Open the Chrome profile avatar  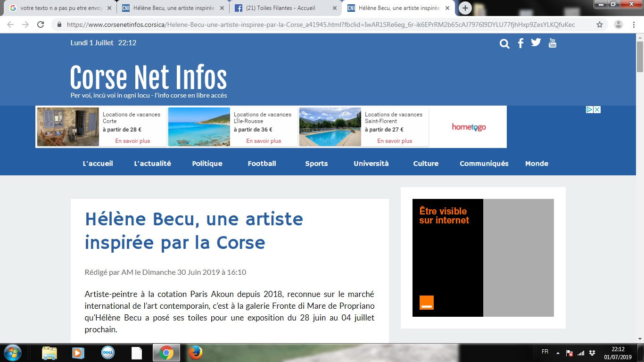click(618, 24)
